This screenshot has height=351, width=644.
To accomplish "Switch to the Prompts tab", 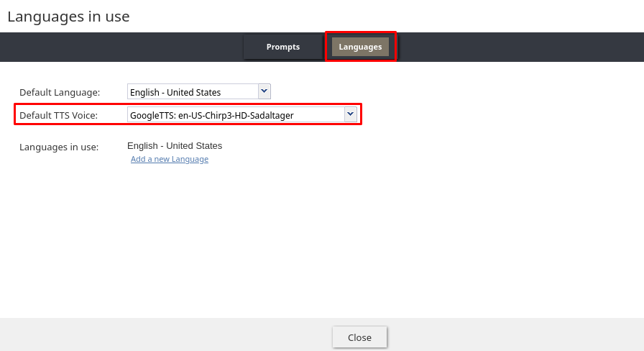I will click(x=282, y=47).
